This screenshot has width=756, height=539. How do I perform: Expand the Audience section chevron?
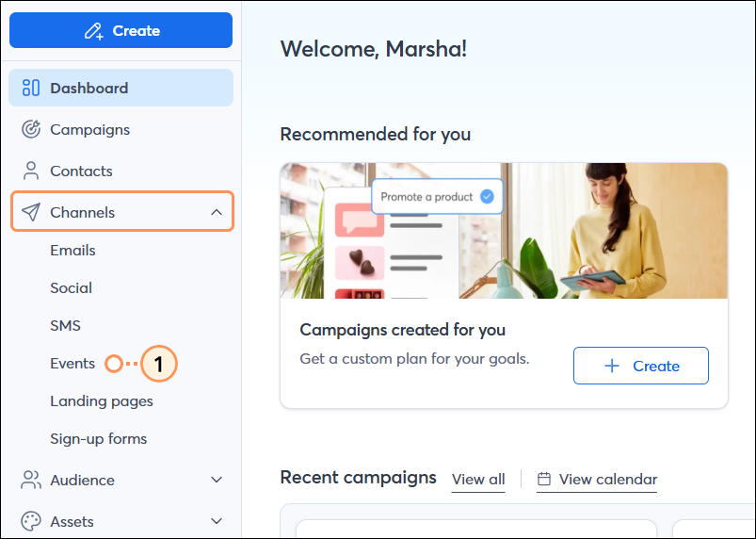(217, 481)
